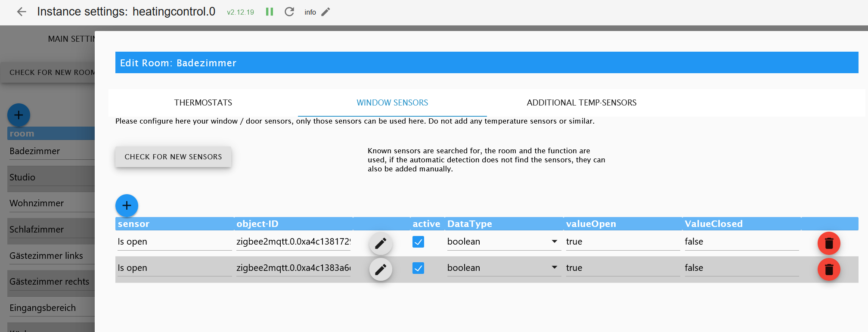Click the ValueClosed column header

point(742,224)
